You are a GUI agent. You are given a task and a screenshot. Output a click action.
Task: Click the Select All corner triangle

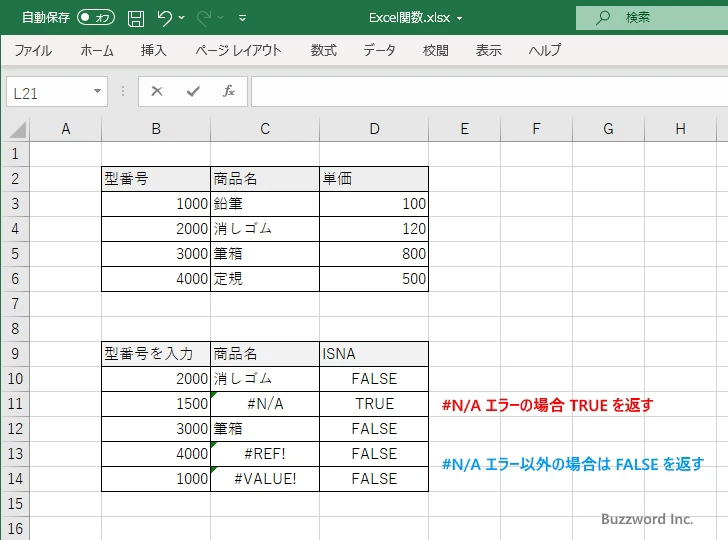pyautogui.click(x=18, y=129)
